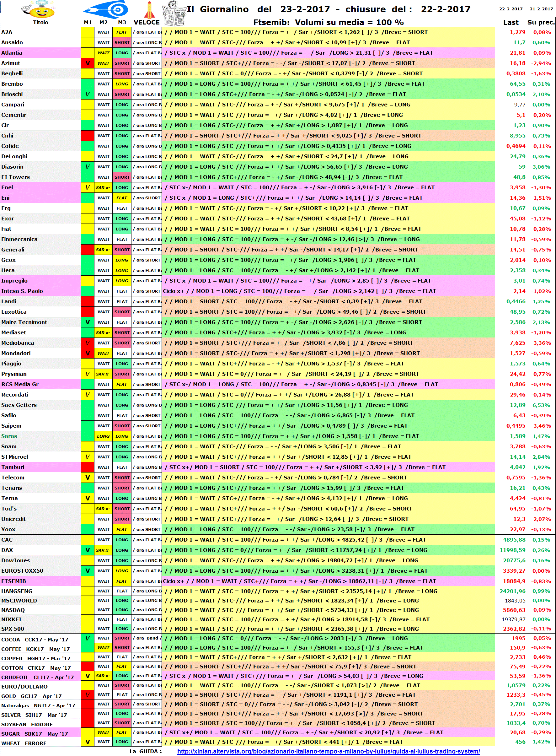The image size is (556, 756).
Task: Click the COCOA CCK17 row name
Action: click(35, 640)
